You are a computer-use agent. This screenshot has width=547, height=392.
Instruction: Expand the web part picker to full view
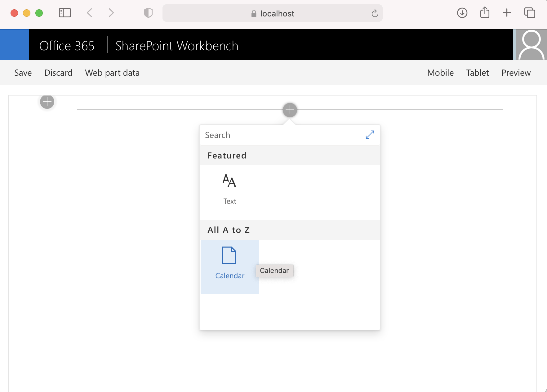coord(370,135)
